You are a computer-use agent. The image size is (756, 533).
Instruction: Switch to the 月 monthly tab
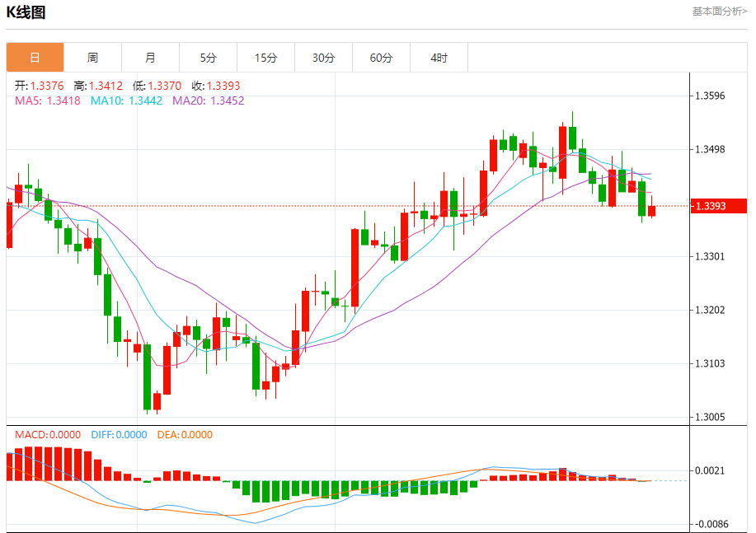[150, 58]
